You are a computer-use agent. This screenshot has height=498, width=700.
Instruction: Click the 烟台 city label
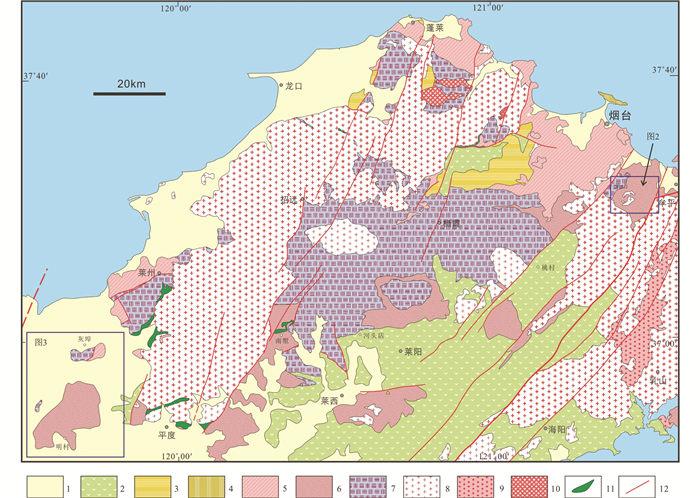click(x=621, y=118)
